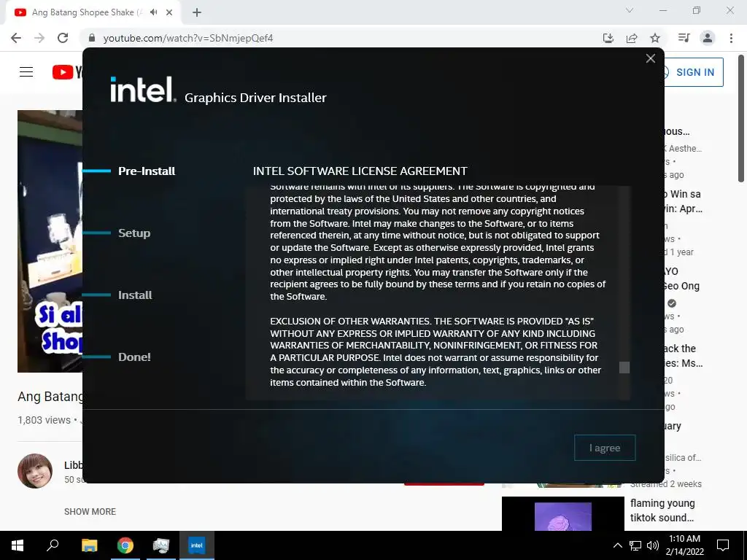Open the clock showing 1:10 AM
The height and width of the screenshot is (560, 747).
tap(684, 545)
